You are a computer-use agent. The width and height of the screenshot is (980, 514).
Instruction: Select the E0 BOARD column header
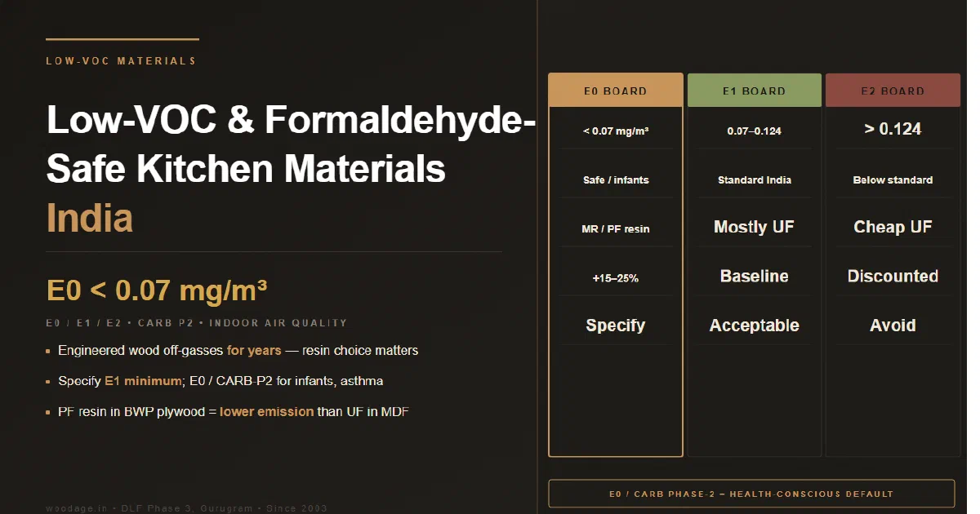point(615,91)
